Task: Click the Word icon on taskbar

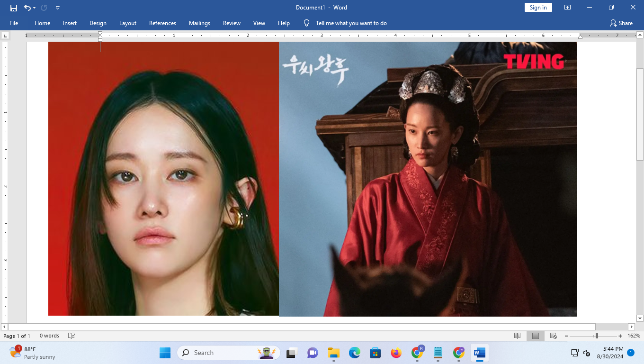Action: 480,353
